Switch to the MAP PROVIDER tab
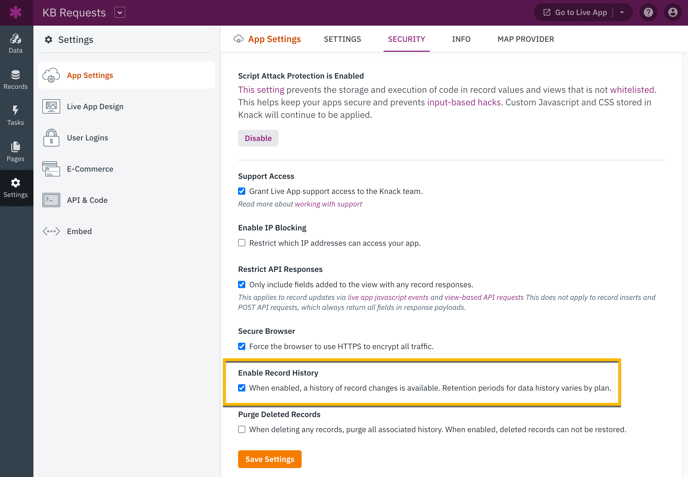The height and width of the screenshot is (477, 688). [x=526, y=39]
